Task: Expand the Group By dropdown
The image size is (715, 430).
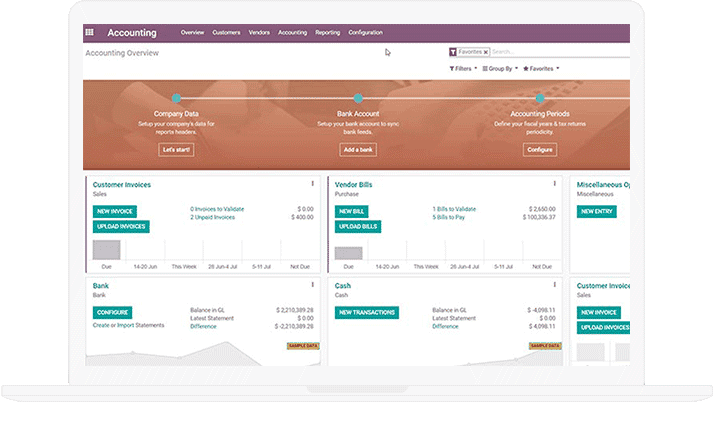Action: [500, 69]
